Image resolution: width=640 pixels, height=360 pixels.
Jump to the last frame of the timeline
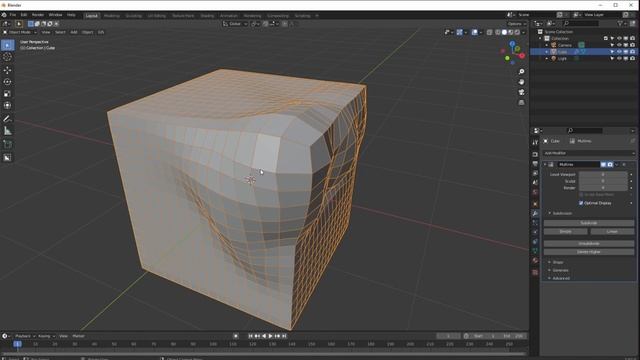(284, 336)
